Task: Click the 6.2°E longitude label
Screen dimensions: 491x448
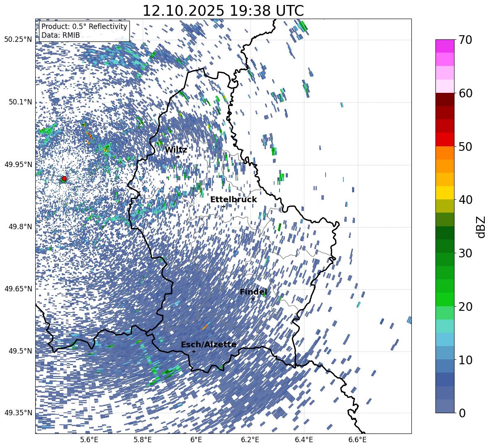Action: tap(250, 440)
